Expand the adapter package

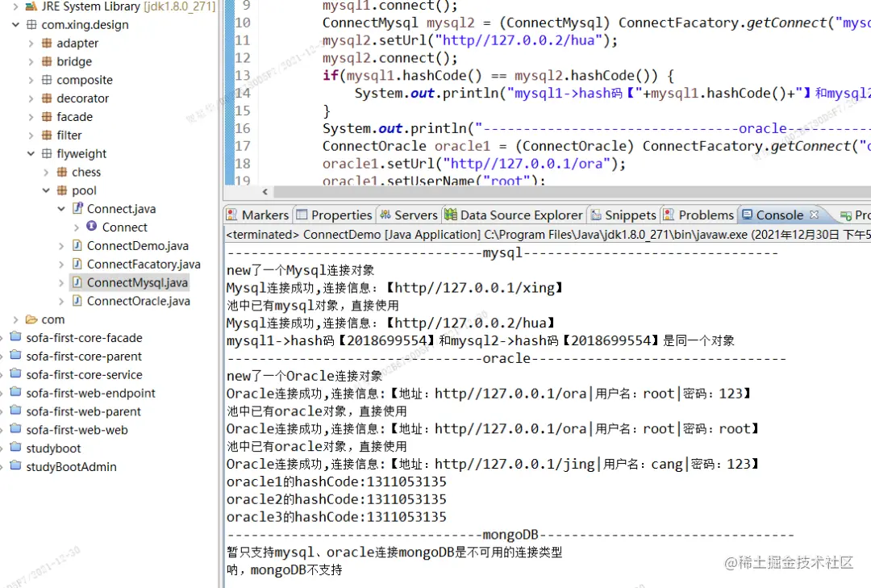[x=31, y=44]
